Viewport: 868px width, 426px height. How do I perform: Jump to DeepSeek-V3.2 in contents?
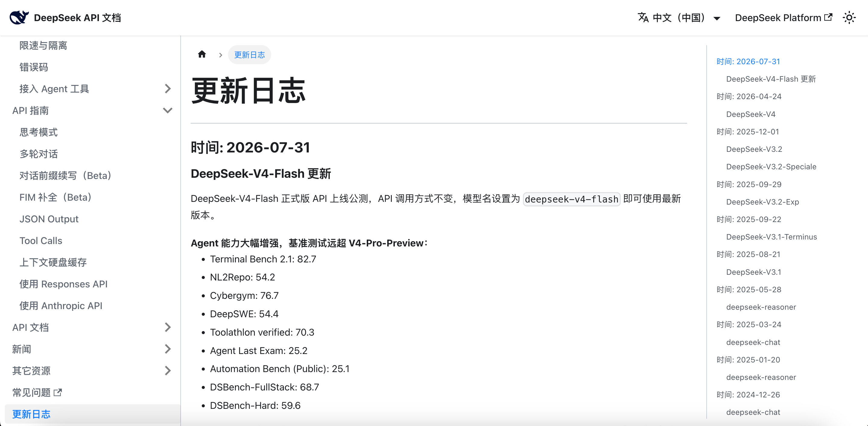click(754, 149)
